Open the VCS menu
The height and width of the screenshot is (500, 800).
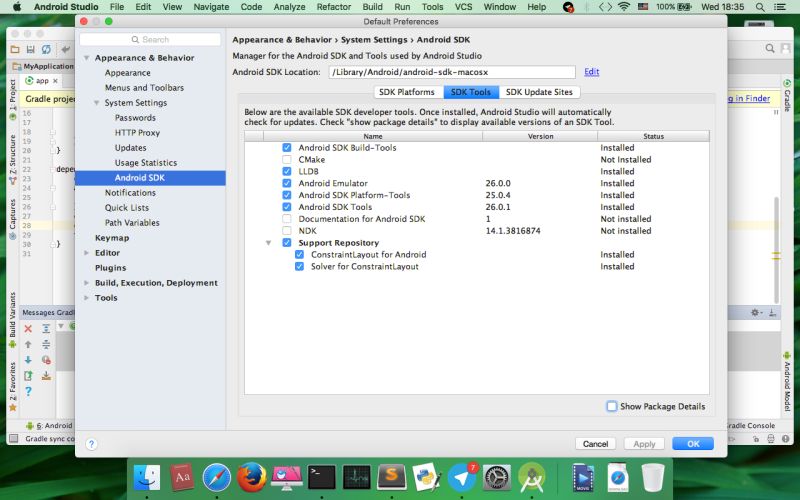coord(463,7)
